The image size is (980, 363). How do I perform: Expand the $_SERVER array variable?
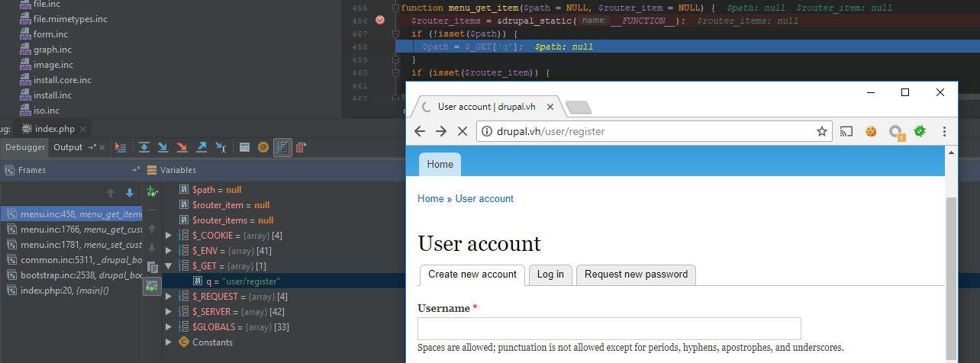(169, 312)
